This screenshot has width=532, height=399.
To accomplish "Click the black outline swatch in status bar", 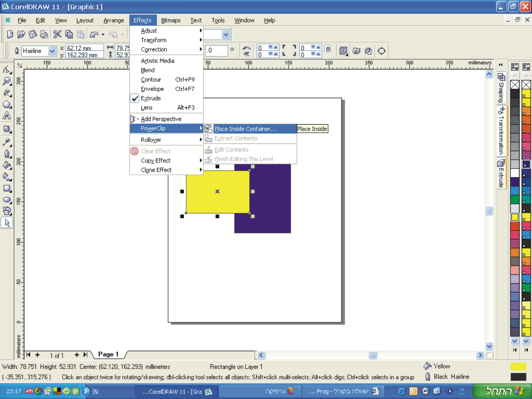I will click(x=518, y=377).
